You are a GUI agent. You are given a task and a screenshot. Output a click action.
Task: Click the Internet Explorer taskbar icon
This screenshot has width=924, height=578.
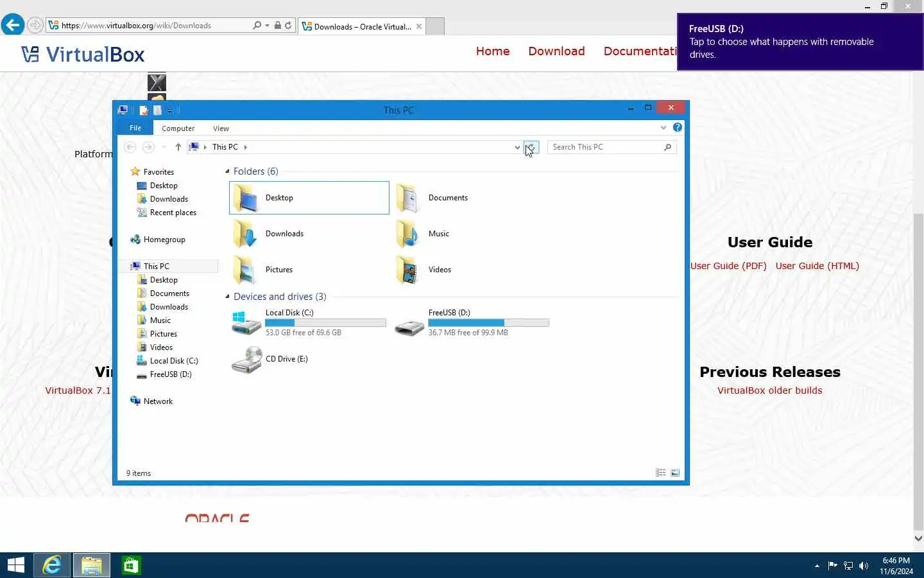click(x=52, y=565)
